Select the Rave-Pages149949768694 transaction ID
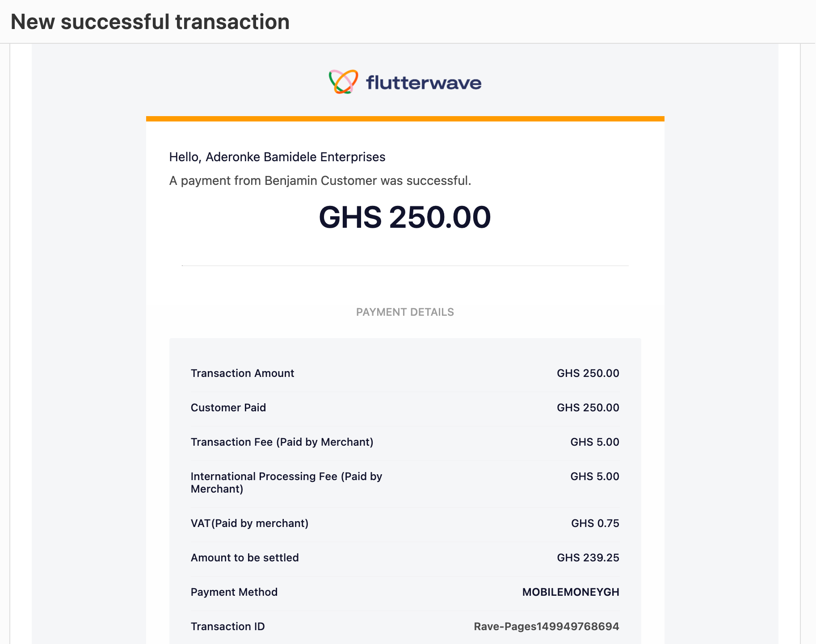 click(x=547, y=627)
